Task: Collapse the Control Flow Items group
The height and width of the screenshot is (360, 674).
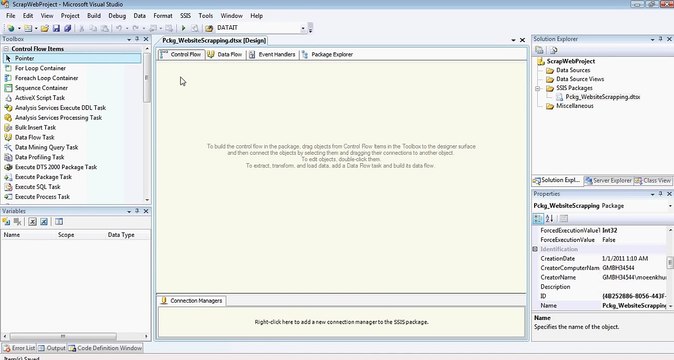Action: 6,49
